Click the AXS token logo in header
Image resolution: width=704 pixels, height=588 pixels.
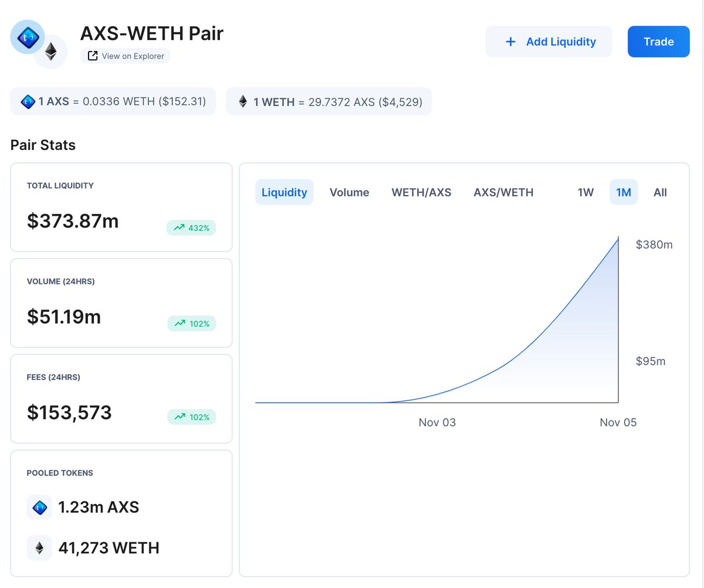click(28, 37)
